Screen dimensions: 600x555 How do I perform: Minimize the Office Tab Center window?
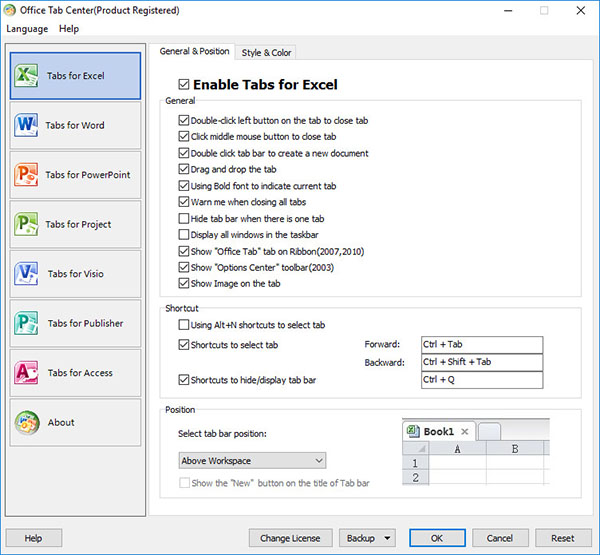[x=508, y=11]
